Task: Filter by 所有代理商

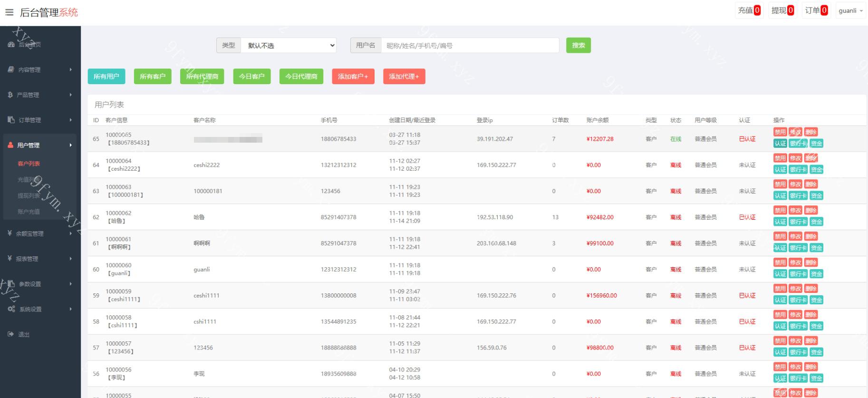Action: pos(202,76)
